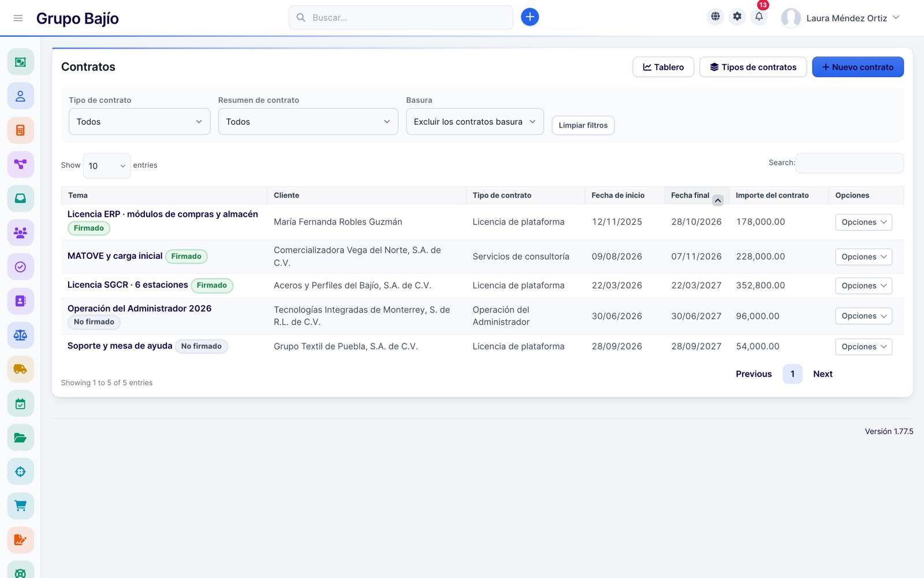Sort table by Fecha final column

(696, 195)
